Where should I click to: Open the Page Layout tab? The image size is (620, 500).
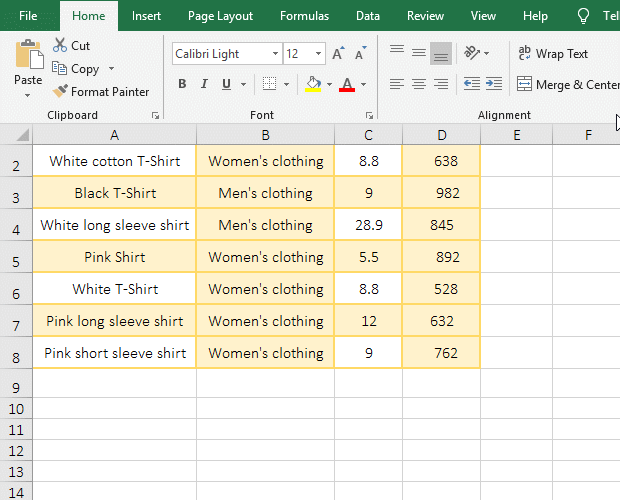[220, 16]
